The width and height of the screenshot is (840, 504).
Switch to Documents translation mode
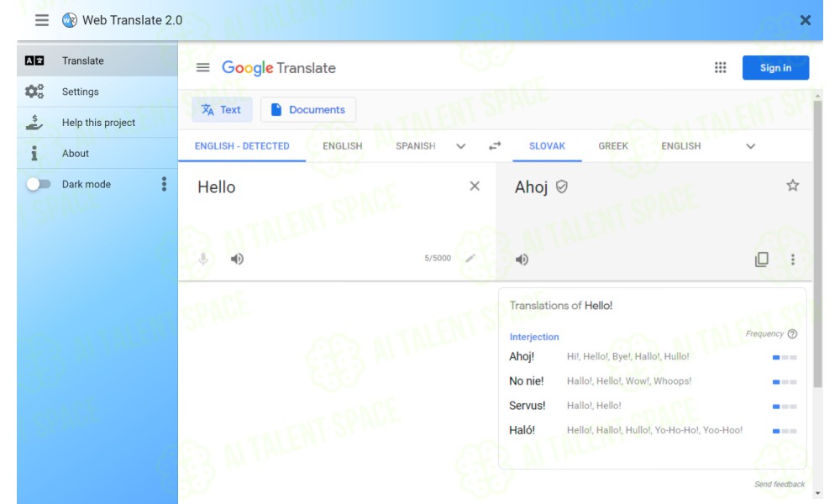tap(308, 110)
